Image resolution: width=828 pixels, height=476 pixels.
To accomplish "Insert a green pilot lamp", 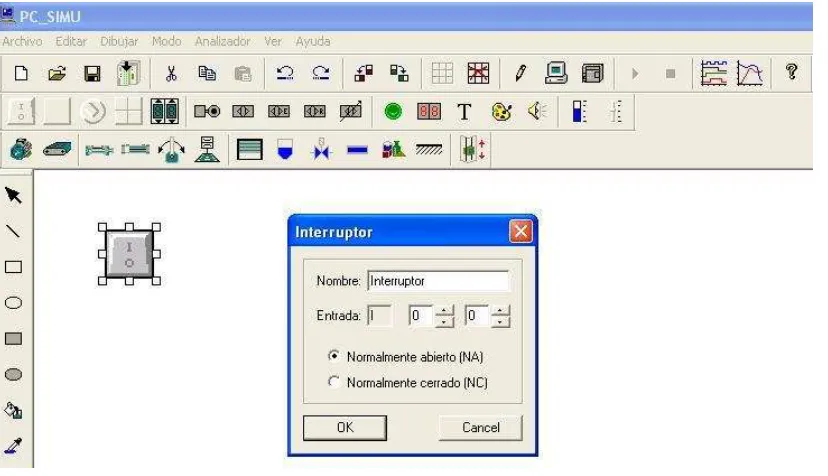I will pos(393,111).
